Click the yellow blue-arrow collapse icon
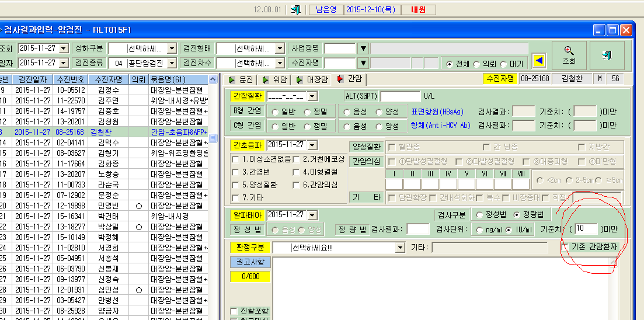This screenshot has height=320, width=644. (x=539, y=61)
